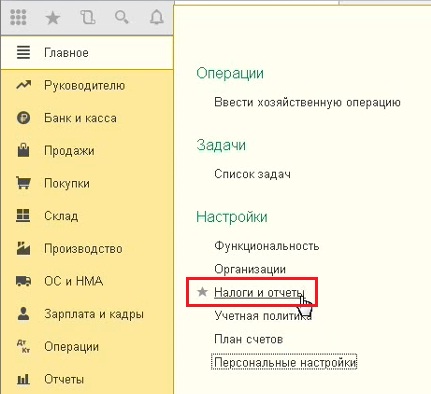Toggle favorite star next to Налоги и отчеты
The height and width of the screenshot is (394, 431).
[202, 292]
